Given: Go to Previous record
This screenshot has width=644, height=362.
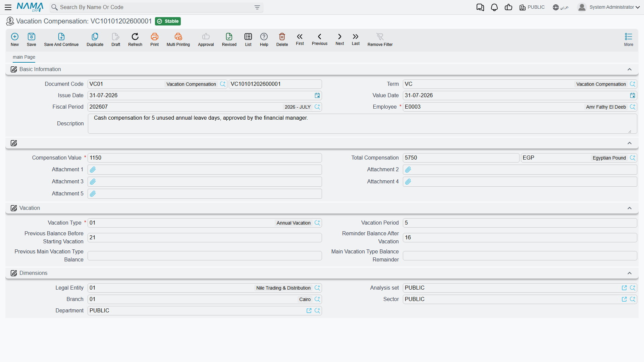Looking at the screenshot, I should pos(320,39).
